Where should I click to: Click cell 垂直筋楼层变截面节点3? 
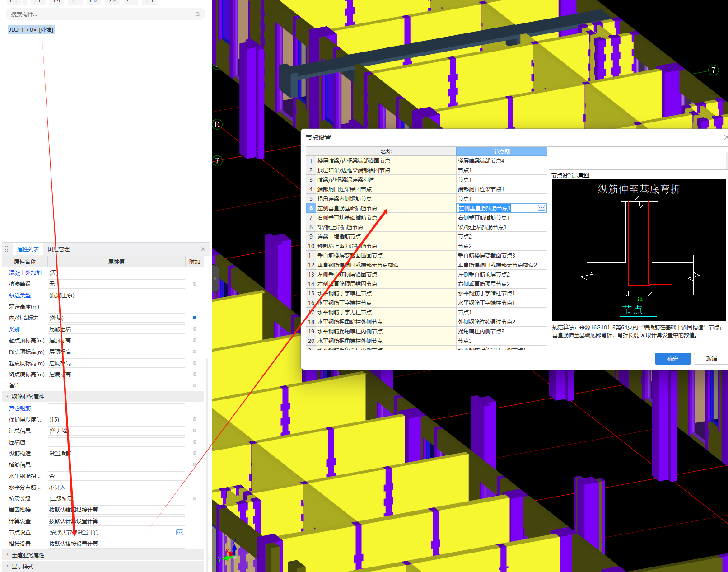click(x=501, y=255)
